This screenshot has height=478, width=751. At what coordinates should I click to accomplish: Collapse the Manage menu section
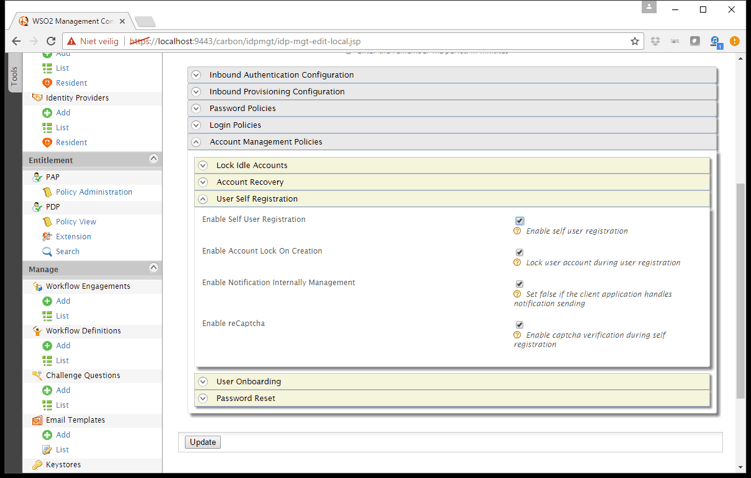[153, 267]
